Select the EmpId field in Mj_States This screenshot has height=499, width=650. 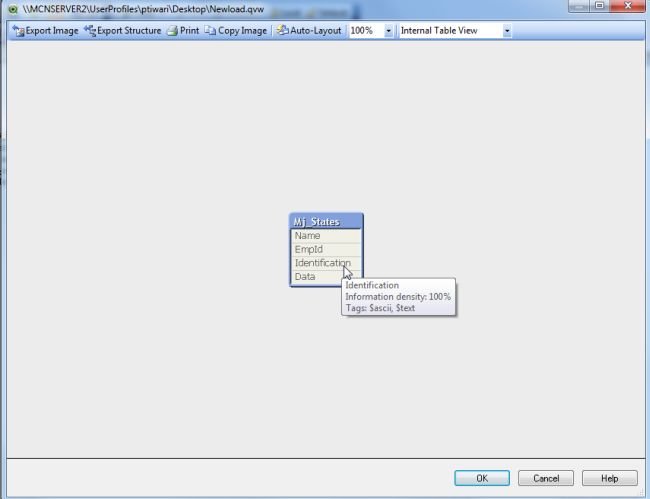326,250
